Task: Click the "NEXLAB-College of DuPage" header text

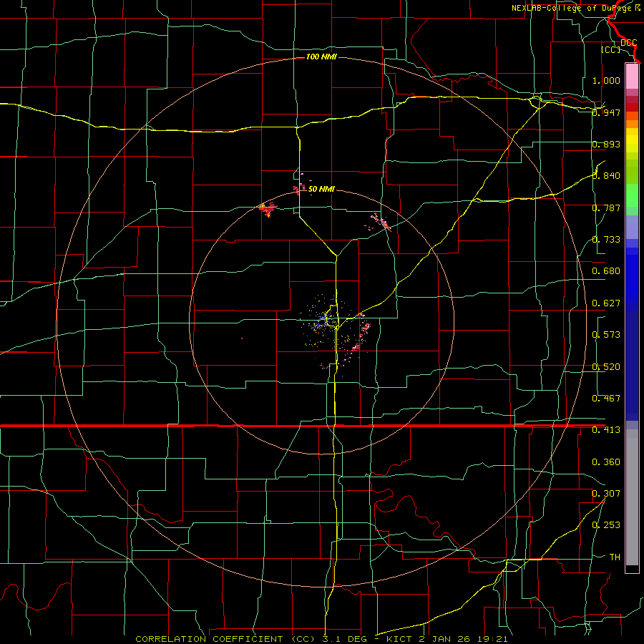Action: (x=571, y=8)
